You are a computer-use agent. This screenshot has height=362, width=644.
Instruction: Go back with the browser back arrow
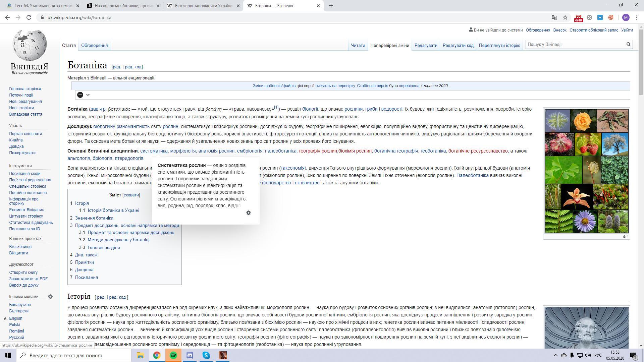(7, 17)
